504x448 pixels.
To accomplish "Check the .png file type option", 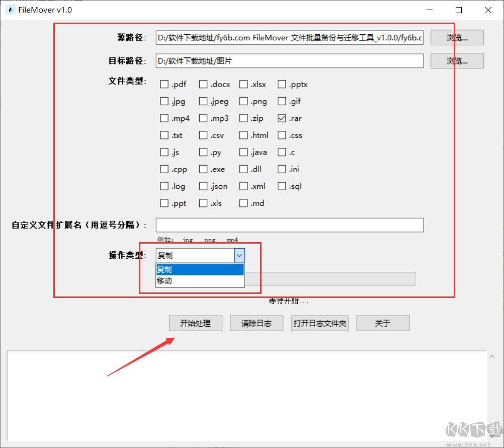I will pyautogui.click(x=243, y=101).
